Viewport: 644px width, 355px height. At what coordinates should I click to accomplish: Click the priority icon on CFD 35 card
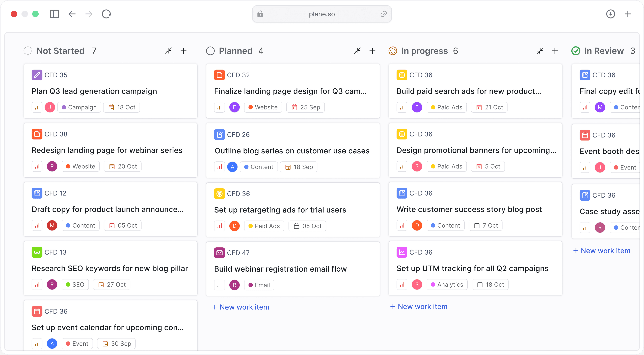[37, 107]
